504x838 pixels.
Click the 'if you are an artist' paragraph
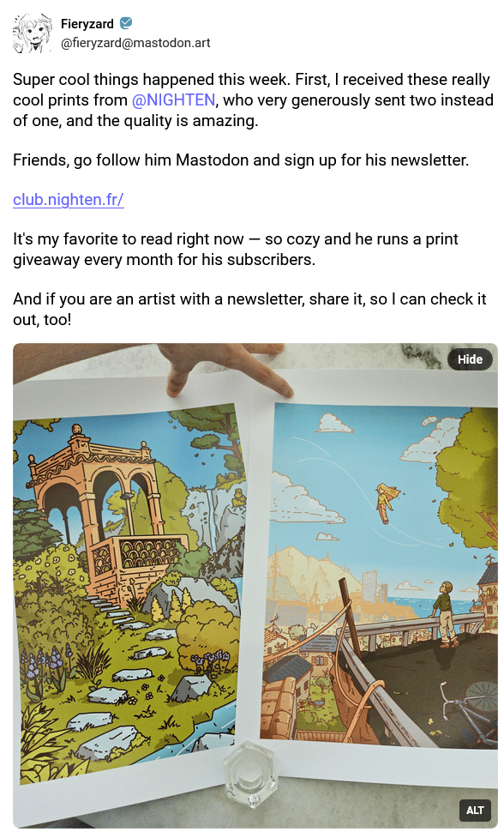coord(249,309)
